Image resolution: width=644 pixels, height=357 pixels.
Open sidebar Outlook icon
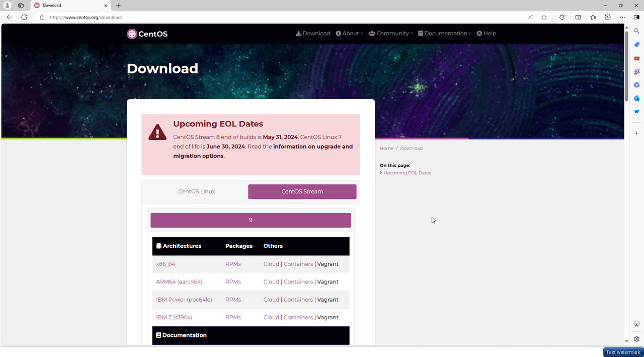(636, 98)
